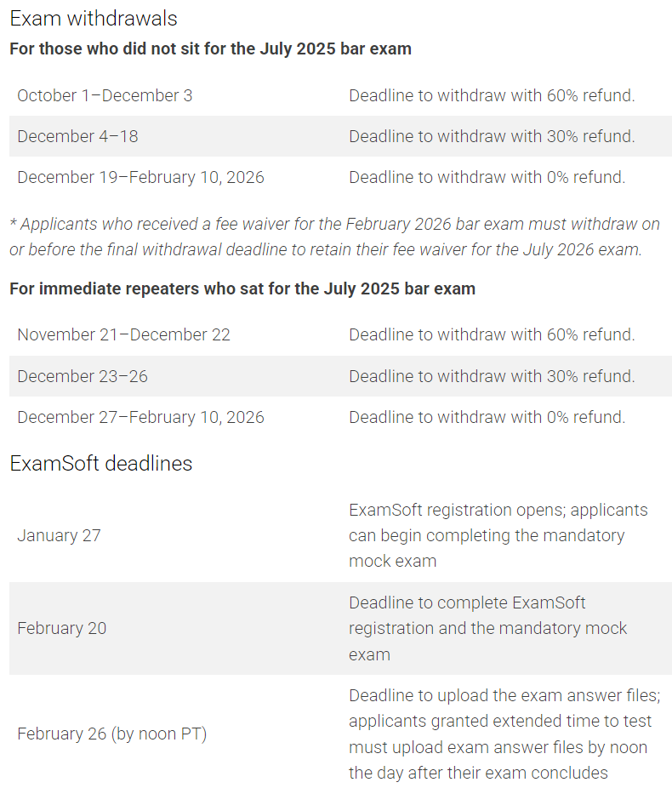Select the "January 27" date cell
The height and width of the screenshot is (788, 672).
point(59,535)
